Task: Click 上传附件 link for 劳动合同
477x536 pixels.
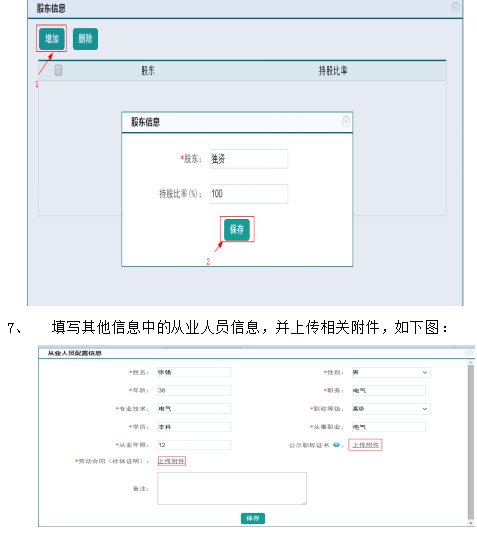Action: click(x=171, y=461)
